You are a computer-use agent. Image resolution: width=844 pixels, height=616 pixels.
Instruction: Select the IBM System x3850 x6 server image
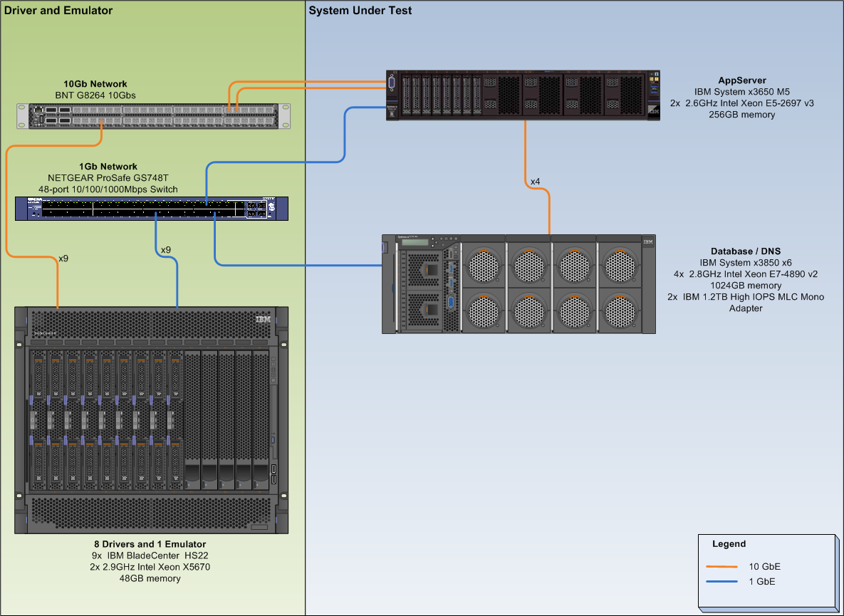(x=519, y=283)
